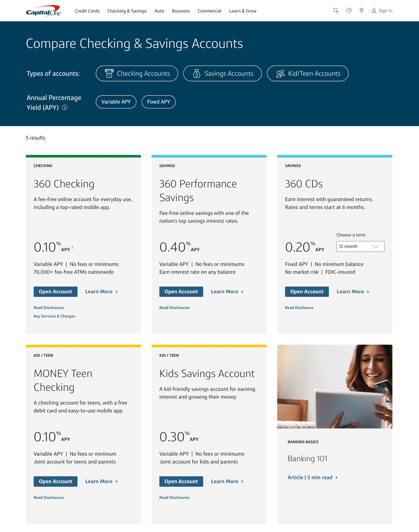Screen dimensions: 419x532
Task: Click the Sign In person icon
Action: [374, 10]
